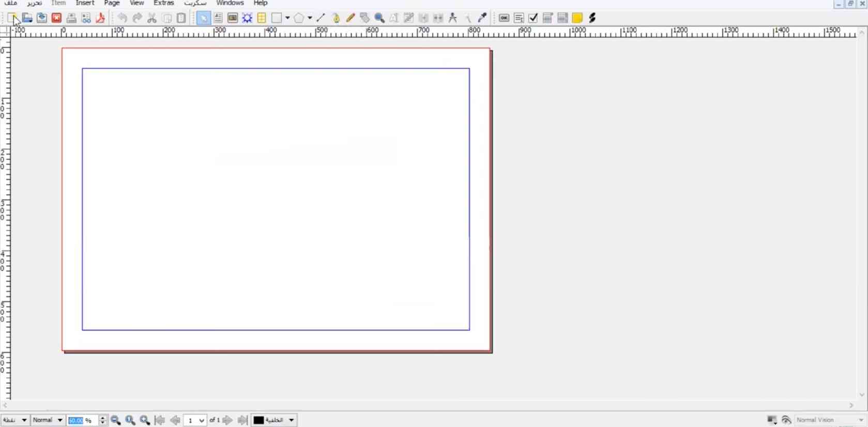This screenshot has height=427, width=868.
Task: Open the Windows menu
Action: pyautogui.click(x=230, y=3)
